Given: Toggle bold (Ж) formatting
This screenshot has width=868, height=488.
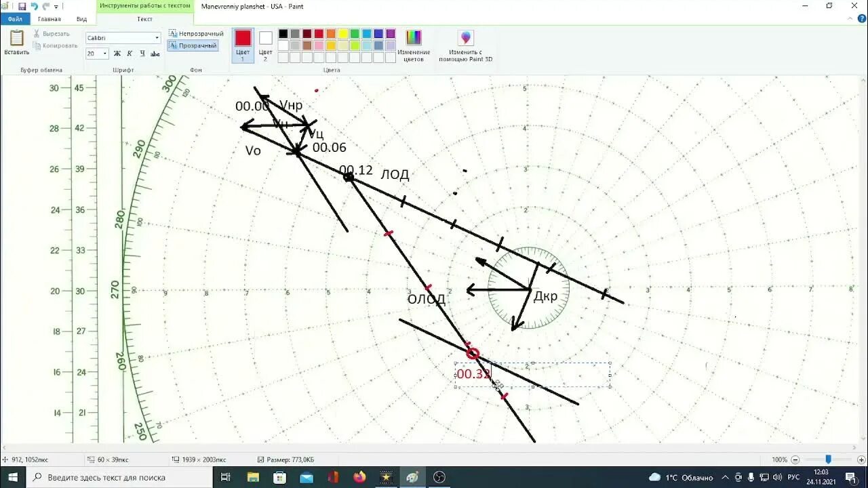Looking at the screenshot, I should point(117,54).
